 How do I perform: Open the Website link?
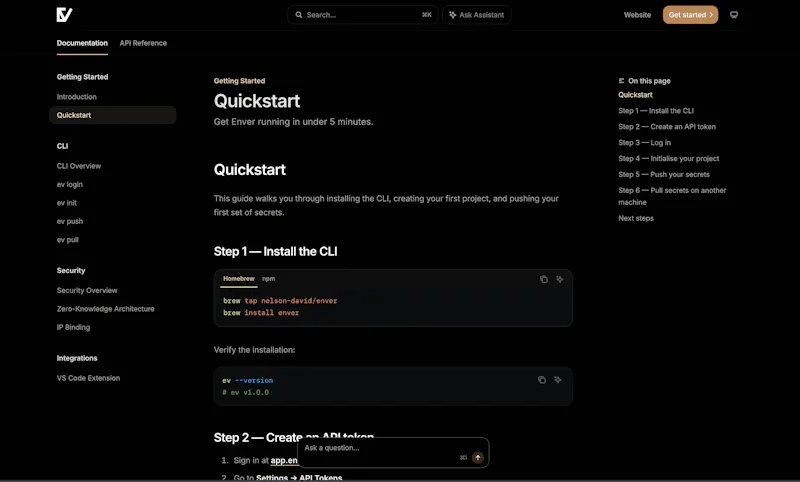pyautogui.click(x=637, y=15)
